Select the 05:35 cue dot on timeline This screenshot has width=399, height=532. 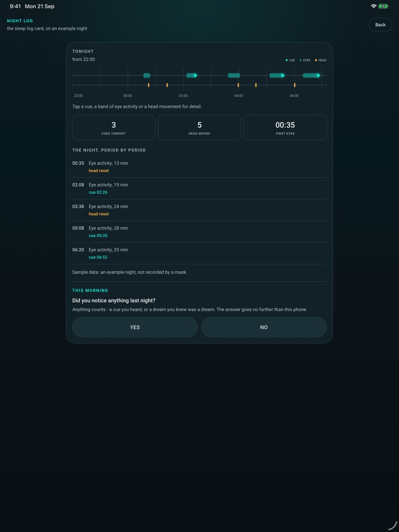coord(282,75)
